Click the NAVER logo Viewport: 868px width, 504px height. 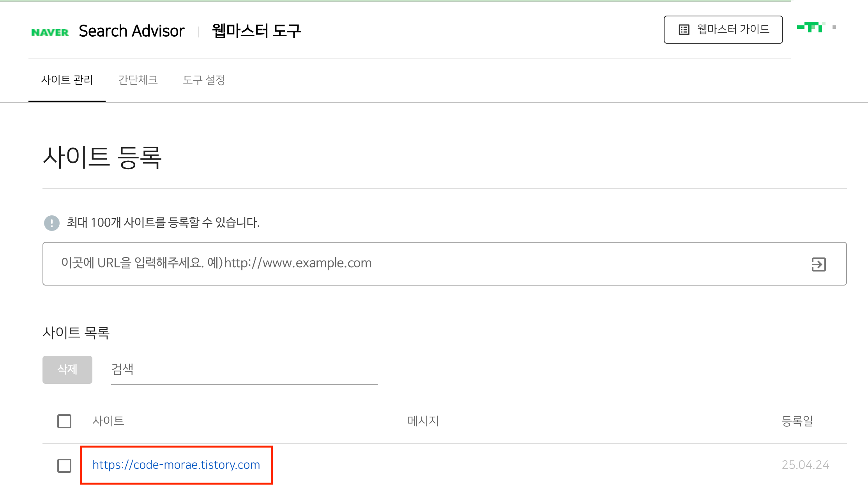click(x=50, y=32)
